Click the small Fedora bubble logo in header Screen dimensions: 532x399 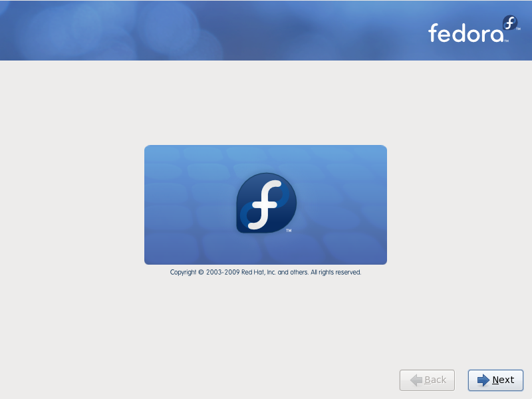click(510, 23)
